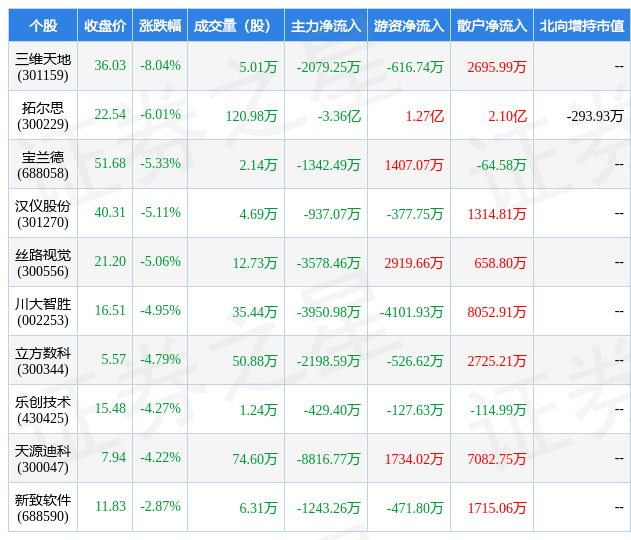Click closing price 15.48
Screen dimensions: 631x540
(110, 408)
